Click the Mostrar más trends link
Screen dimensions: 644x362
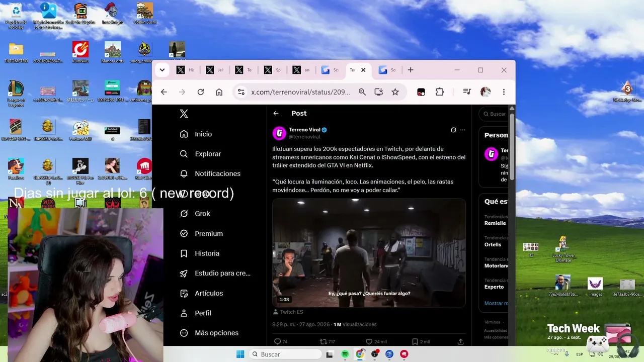point(496,303)
